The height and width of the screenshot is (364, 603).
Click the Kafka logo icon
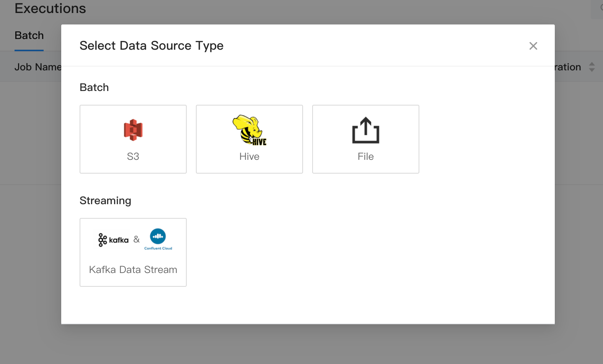click(113, 240)
